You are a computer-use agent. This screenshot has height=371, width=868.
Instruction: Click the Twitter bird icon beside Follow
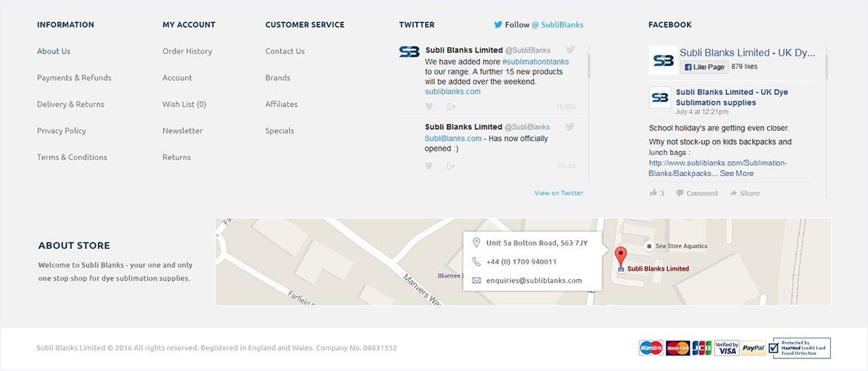pos(499,25)
